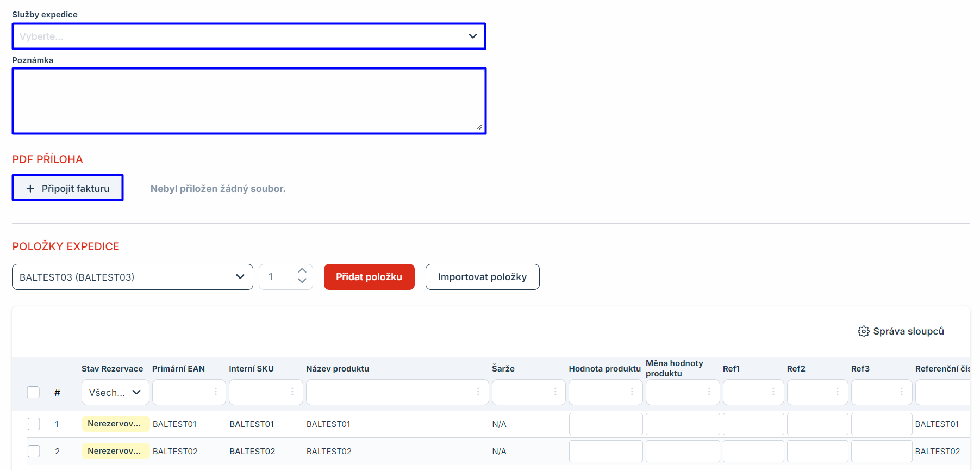Screen dimensions: 980x470
Task: Open filter options icon for Interní SKU
Action: (x=292, y=392)
